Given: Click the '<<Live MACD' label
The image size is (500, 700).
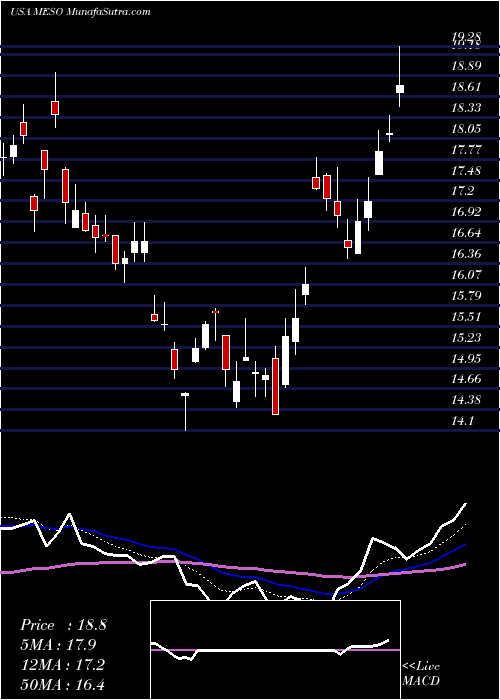Looking at the screenshot, I should coord(421,673).
